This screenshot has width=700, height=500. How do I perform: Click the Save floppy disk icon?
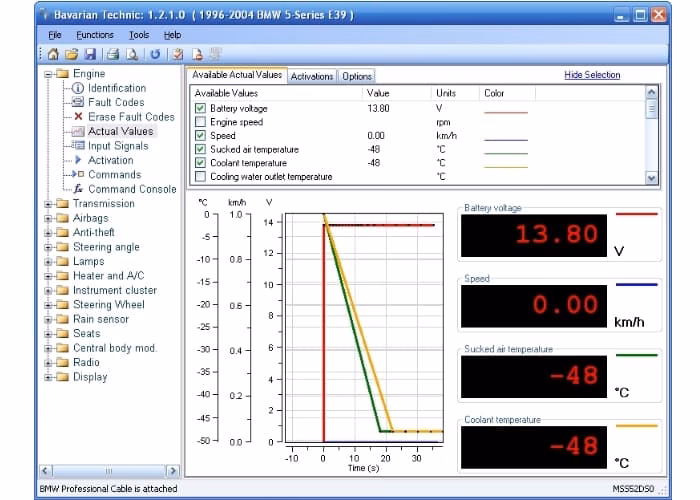(x=90, y=54)
